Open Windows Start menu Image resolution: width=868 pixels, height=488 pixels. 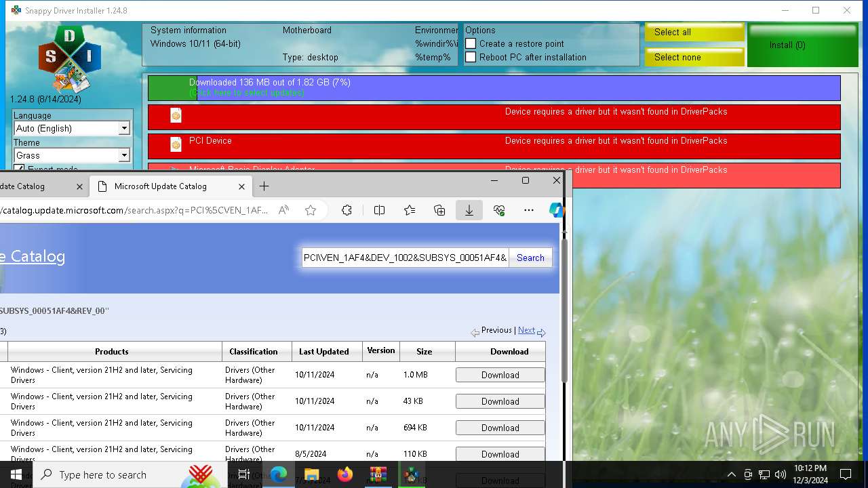tap(16, 474)
